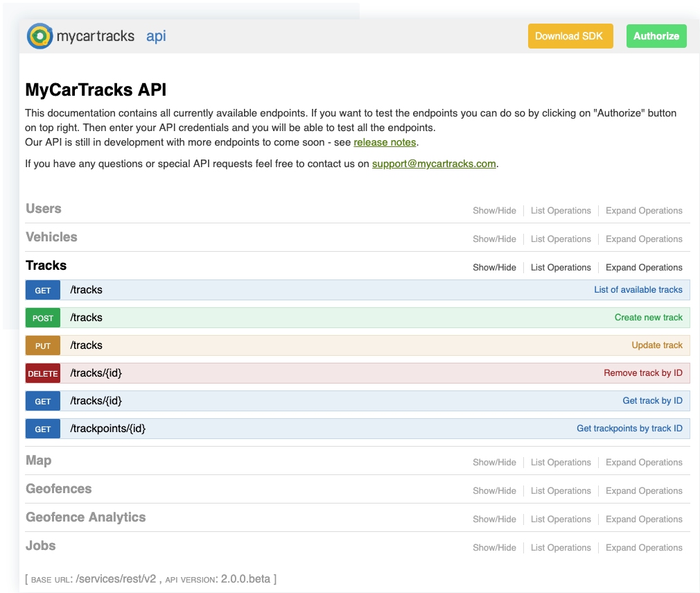
Task: Collapse the Tracks section heading
Action: (x=46, y=266)
